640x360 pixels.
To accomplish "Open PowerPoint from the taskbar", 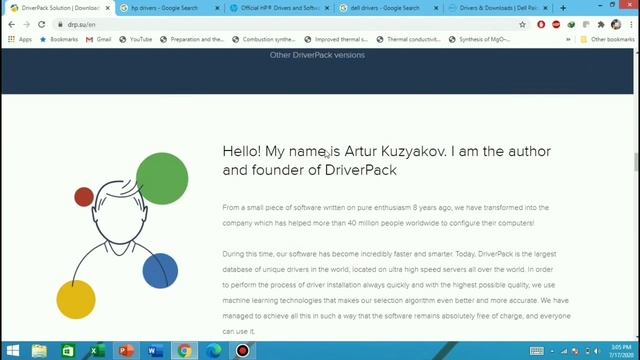I will [x=126, y=351].
